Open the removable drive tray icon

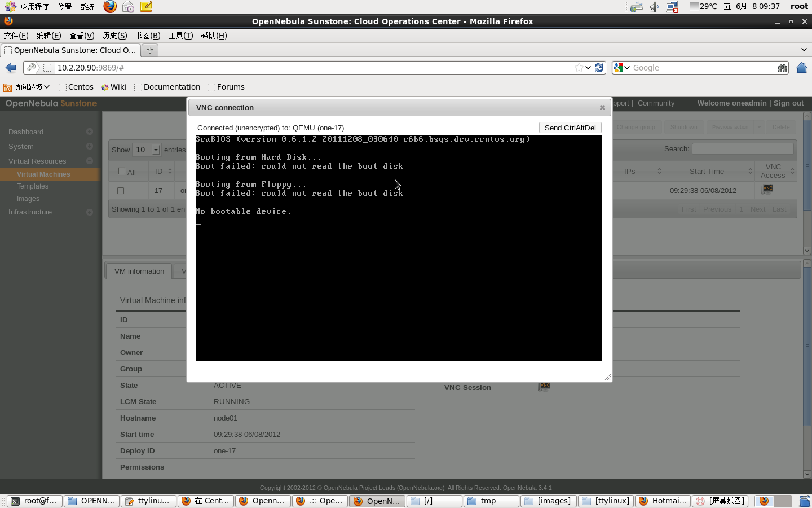pos(637,7)
